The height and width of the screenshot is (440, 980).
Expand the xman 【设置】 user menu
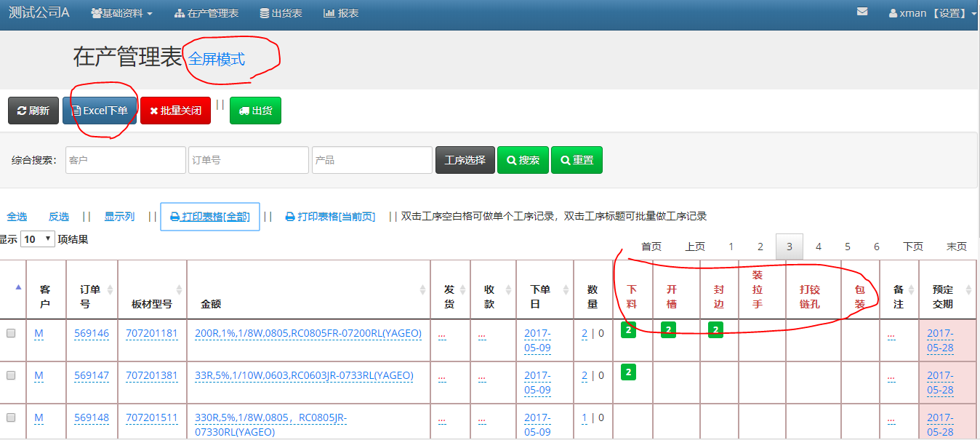(x=932, y=13)
